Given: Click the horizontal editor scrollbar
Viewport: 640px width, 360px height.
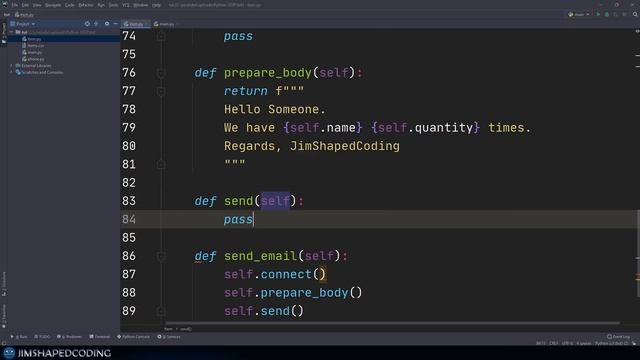Looking at the screenshot, I should 392,323.
